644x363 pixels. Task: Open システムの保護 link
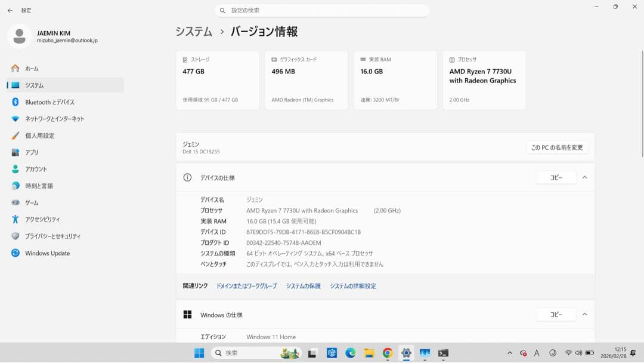click(x=303, y=286)
